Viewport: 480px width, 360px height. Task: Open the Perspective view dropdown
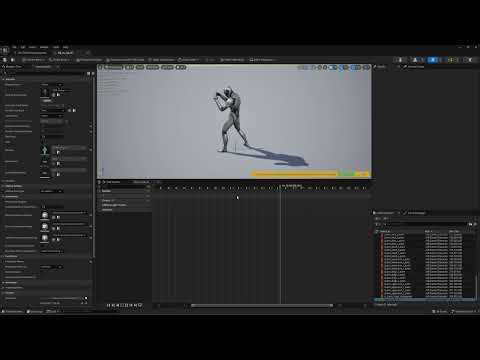pos(114,67)
